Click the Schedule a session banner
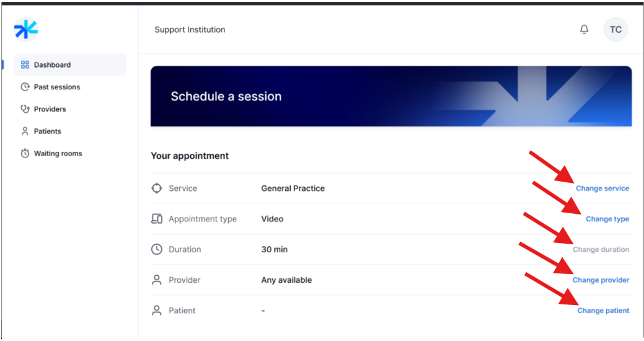Viewport: 644px width, 341px height. click(391, 97)
